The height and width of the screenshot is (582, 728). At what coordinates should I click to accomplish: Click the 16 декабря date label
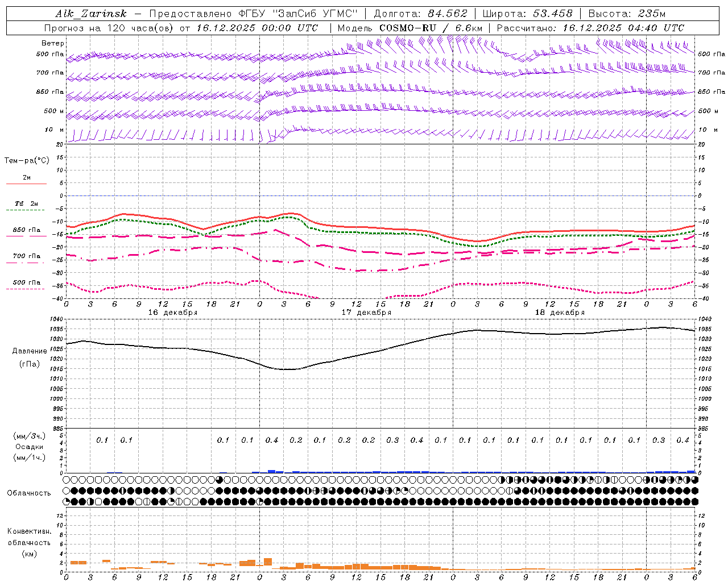pos(173,313)
